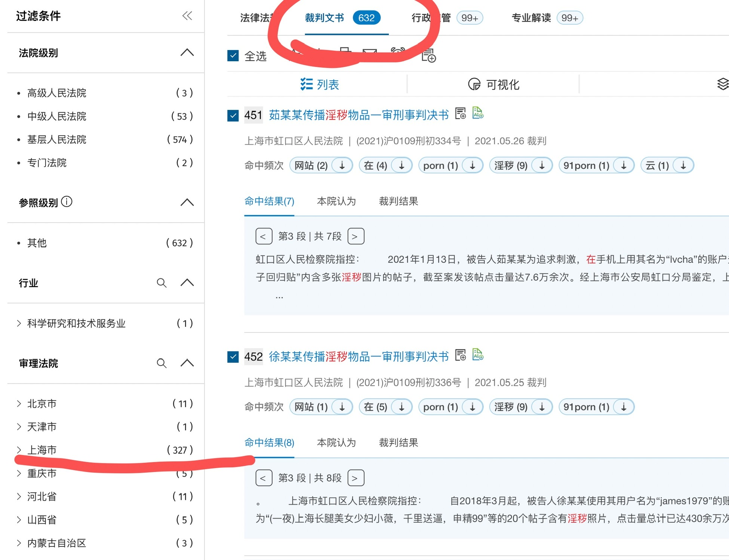Click the AI document icon for case 451
The width and height of the screenshot is (729, 560).
click(x=477, y=113)
